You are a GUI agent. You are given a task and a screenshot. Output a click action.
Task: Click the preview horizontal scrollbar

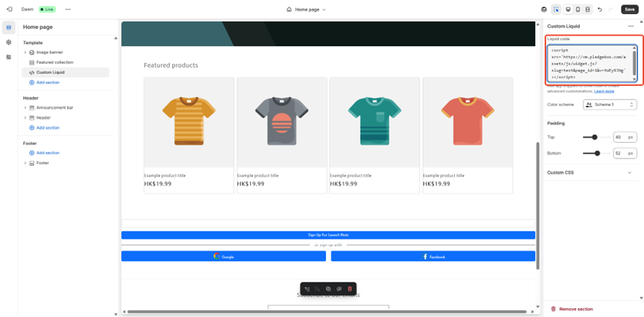pyautogui.click(x=327, y=312)
